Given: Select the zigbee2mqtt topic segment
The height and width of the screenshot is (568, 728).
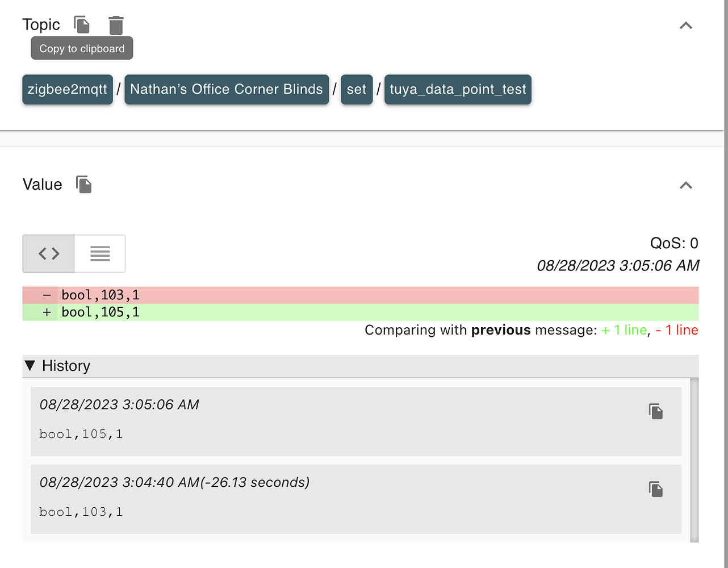Looking at the screenshot, I should click(x=68, y=89).
